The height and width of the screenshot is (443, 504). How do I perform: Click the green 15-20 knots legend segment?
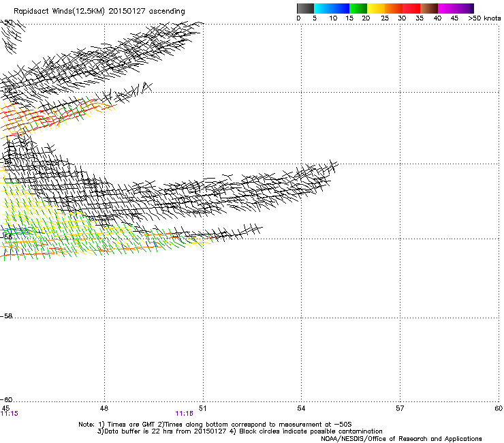click(358, 8)
